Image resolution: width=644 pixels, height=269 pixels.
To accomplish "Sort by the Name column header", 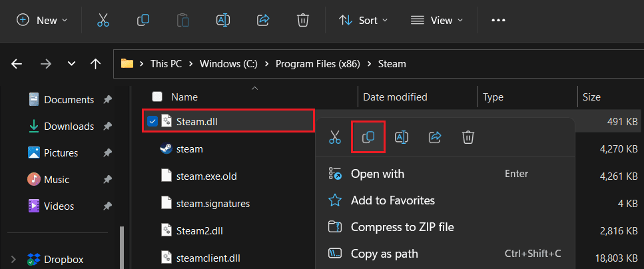I will point(184,97).
